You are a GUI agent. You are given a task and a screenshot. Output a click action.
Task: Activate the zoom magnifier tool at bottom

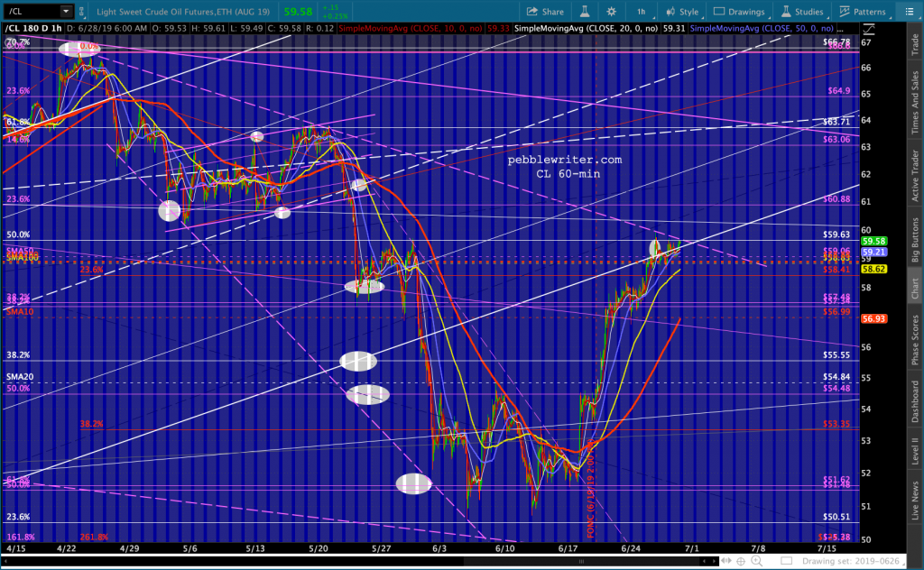(757, 561)
